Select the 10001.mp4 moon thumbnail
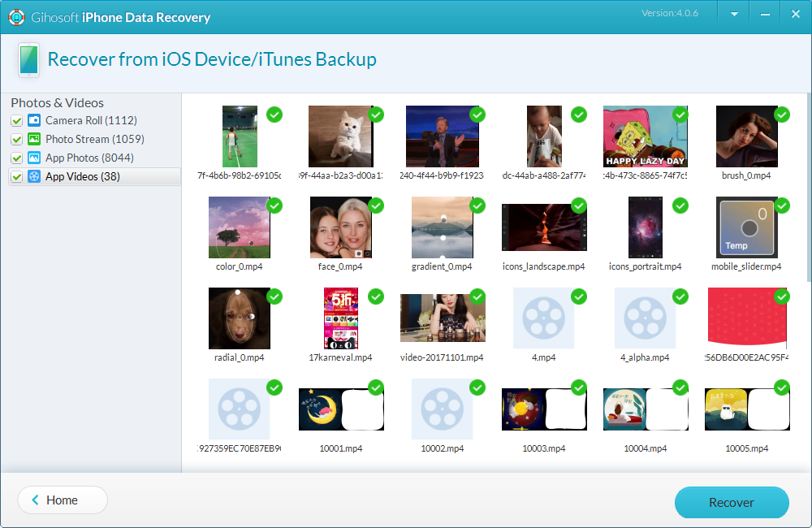This screenshot has height=528, width=812. click(x=341, y=409)
